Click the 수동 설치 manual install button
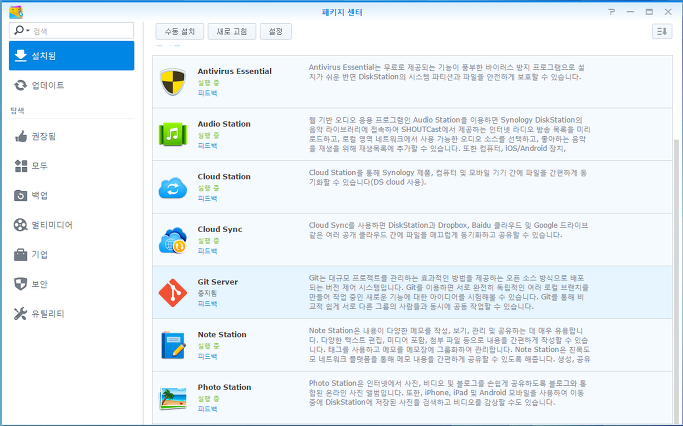 179,31
